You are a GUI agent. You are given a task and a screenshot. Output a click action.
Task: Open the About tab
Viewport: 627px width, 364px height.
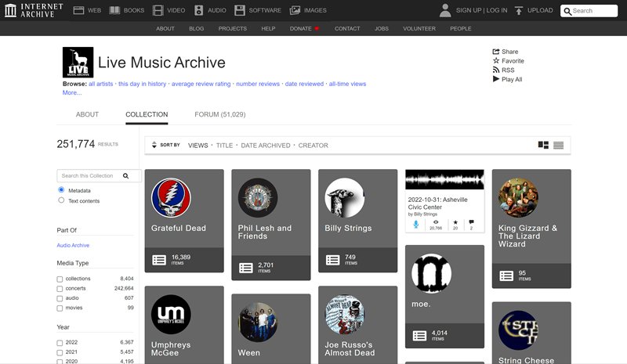click(87, 114)
